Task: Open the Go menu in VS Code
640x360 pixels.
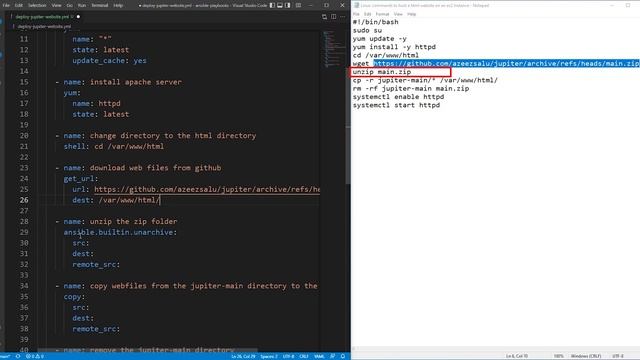Action: [x=69, y=5]
